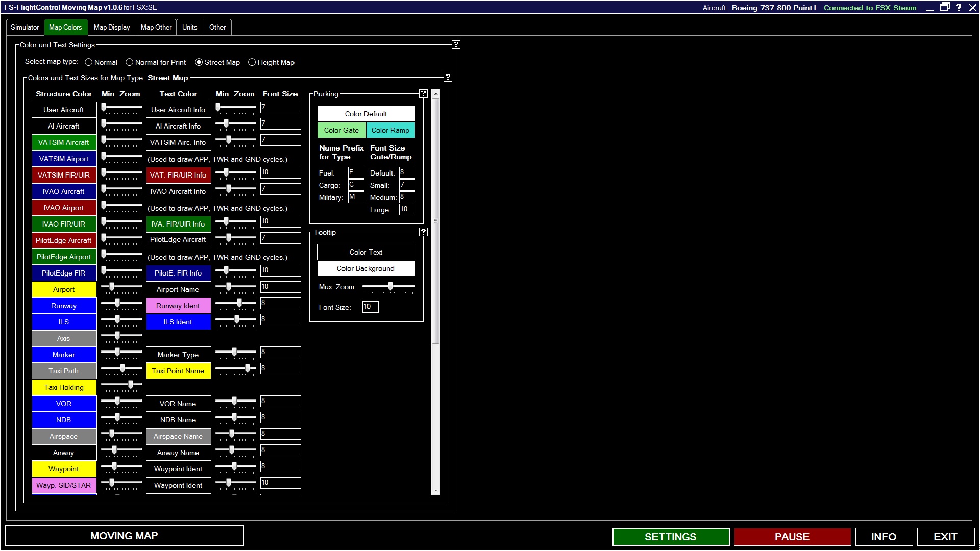Viewport: 980px width, 551px height.
Task: Click the Color Gate parking button
Action: point(341,130)
